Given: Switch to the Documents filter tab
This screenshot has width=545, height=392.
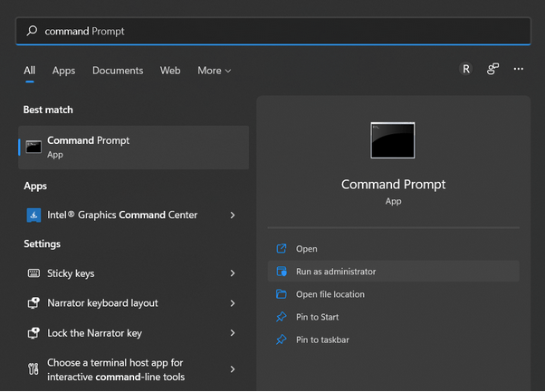Looking at the screenshot, I should point(118,71).
